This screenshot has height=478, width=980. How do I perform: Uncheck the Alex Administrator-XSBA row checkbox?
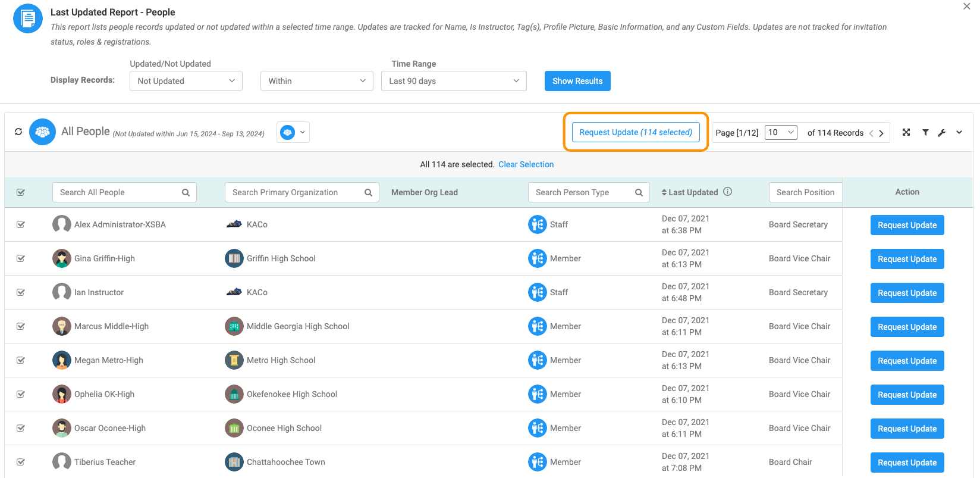click(21, 224)
